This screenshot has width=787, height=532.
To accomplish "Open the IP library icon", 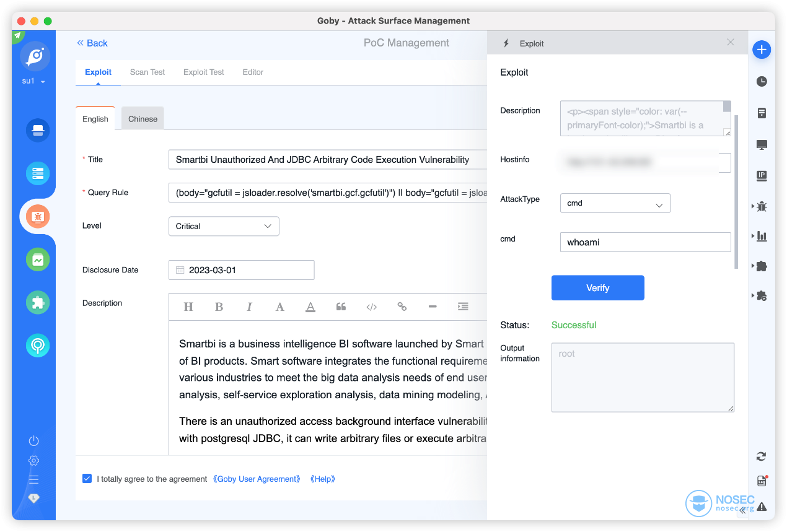I will tap(762, 175).
